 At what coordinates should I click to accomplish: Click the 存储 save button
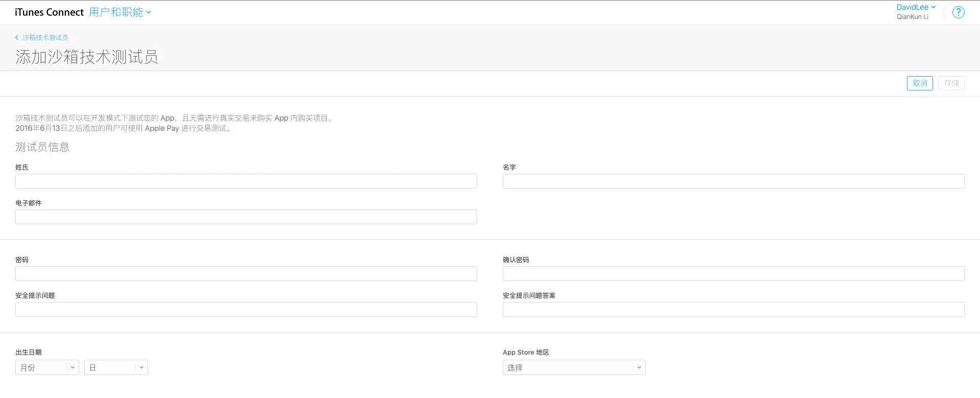951,83
